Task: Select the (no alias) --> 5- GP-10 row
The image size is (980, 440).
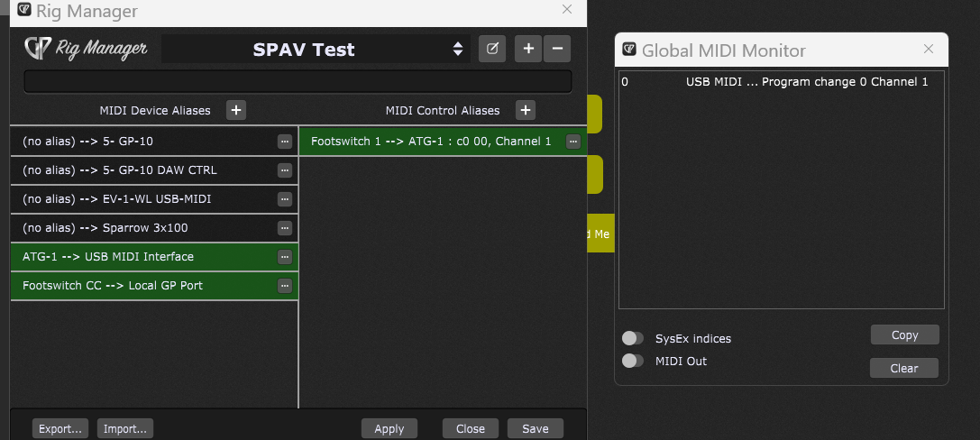Action: [154, 142]
